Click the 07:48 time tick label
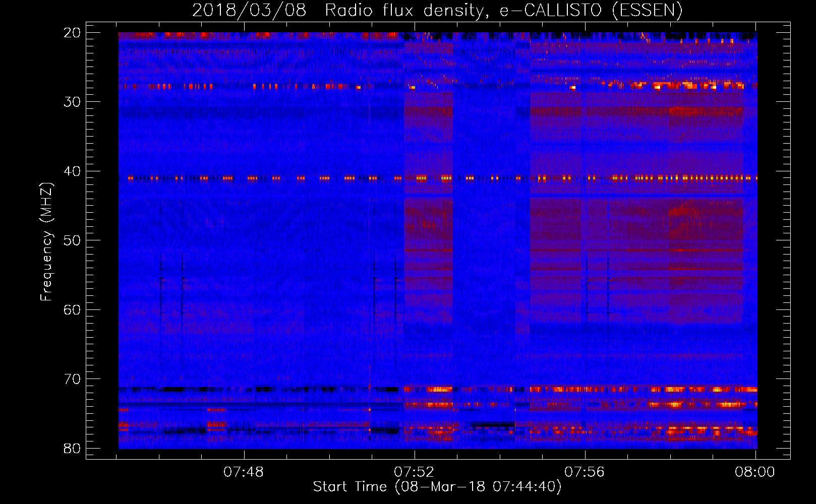The image size is (816, 504). (x=244, y=472)
